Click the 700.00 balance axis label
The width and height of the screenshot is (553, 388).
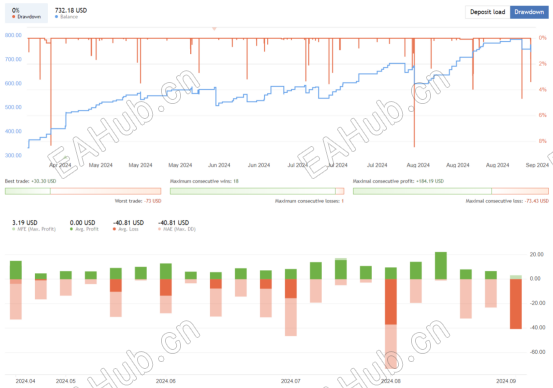[x=13, y=59]
